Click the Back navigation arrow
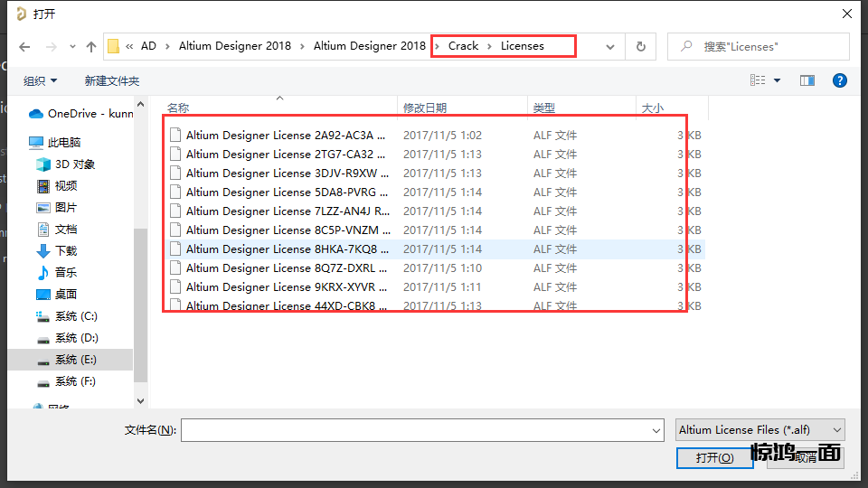868x488 pixels. pos(24,47)
